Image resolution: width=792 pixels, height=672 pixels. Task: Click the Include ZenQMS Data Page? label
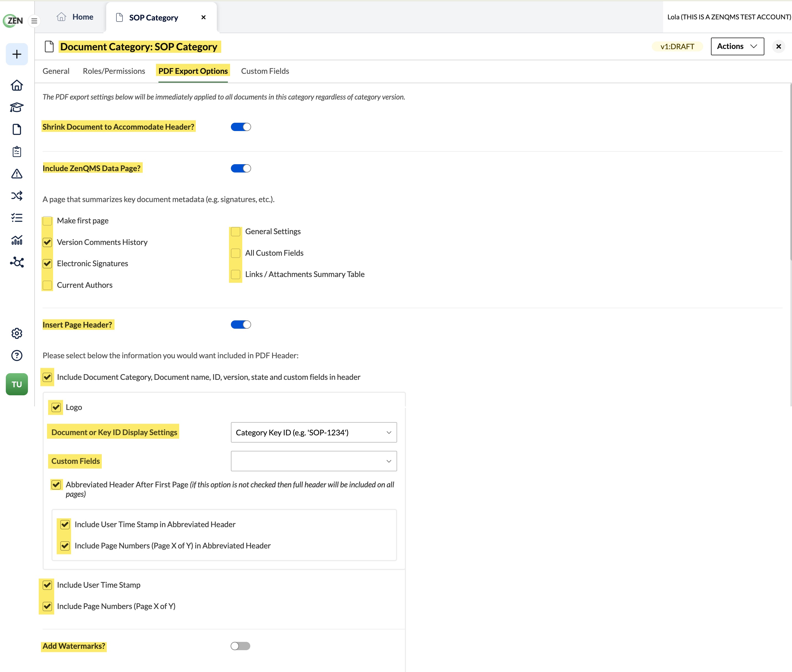pos(92,168)
